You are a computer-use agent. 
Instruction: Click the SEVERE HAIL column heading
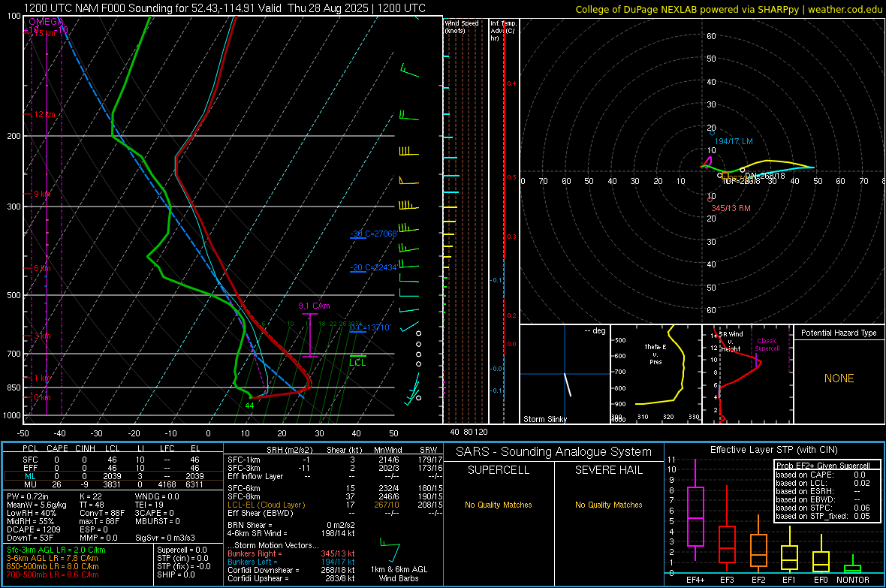pyautogui.click(x=608, y=470)
